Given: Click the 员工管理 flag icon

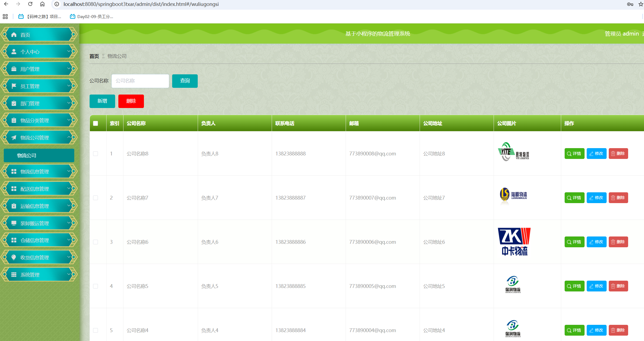Looking at the screenshot, I should [14, 86].
